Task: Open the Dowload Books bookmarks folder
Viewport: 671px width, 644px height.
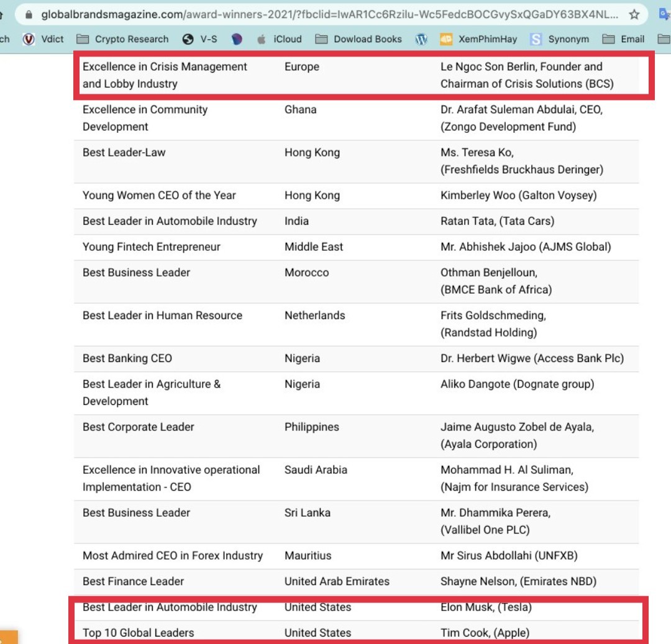Action: (x=358, y=39)
